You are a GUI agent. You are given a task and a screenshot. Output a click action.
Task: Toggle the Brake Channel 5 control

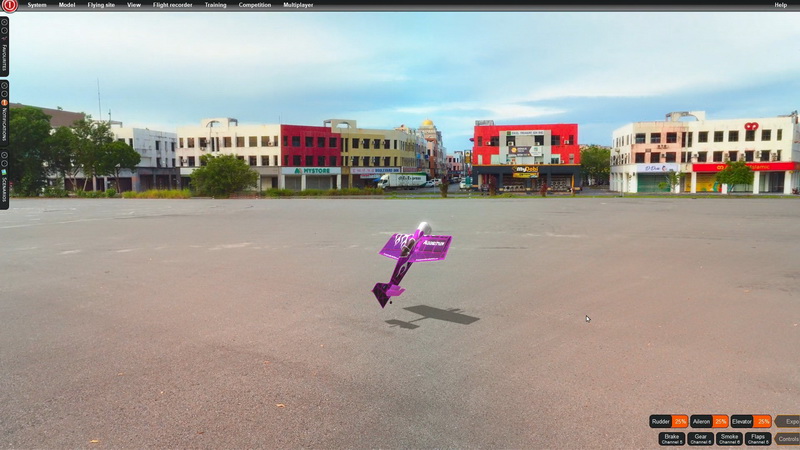coord(671,439)
